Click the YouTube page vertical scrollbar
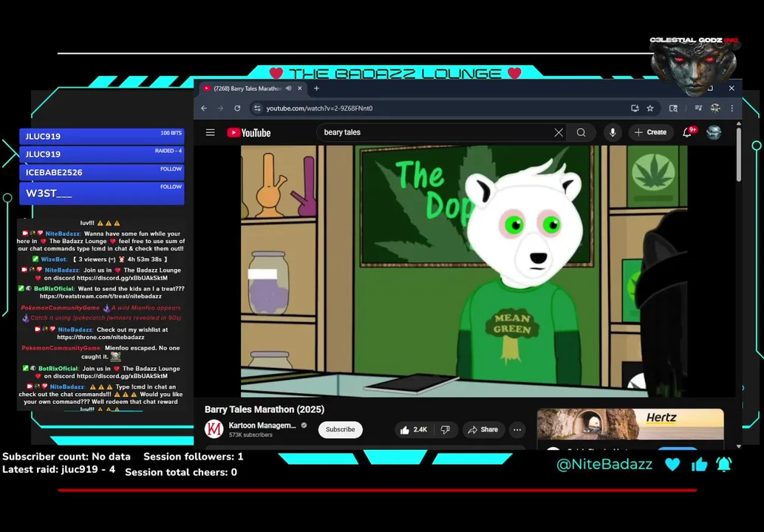This screenshot has height=532, width=764. point(739,154)
